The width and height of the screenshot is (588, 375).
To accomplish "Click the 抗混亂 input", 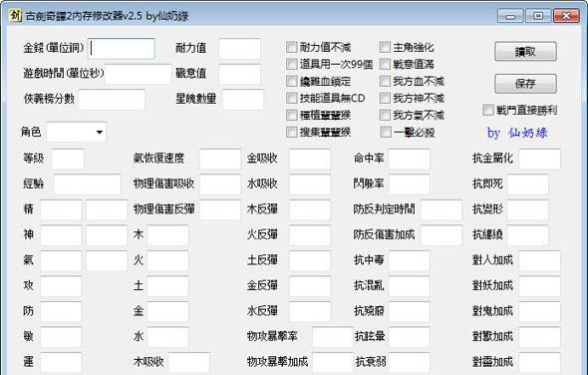I will [x=410, y=285].
